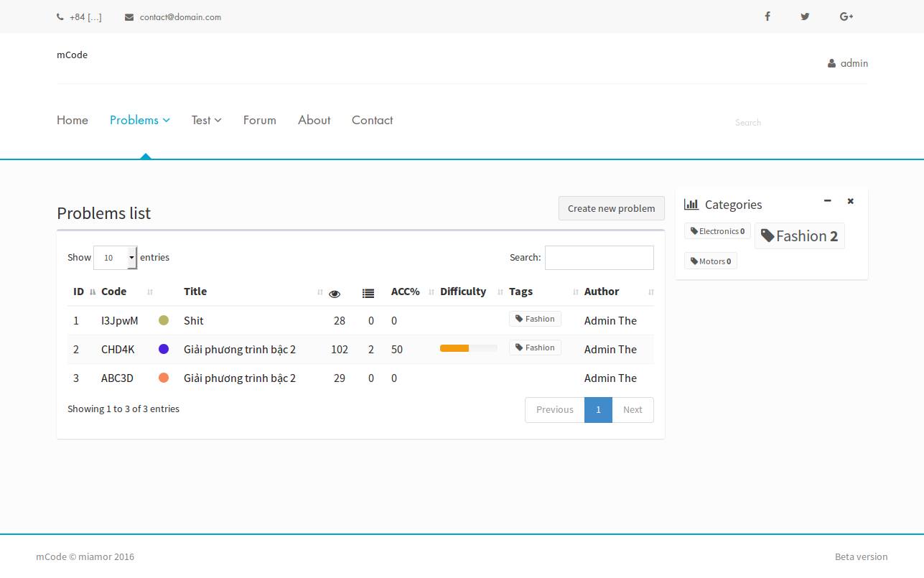Go to the Home menu item
This screenshot has width=924, height=578.
tap(73, 120)
